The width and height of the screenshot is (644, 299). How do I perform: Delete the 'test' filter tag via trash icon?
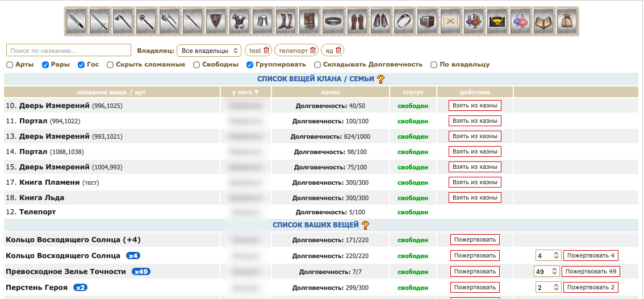click(x=266, y=50)
